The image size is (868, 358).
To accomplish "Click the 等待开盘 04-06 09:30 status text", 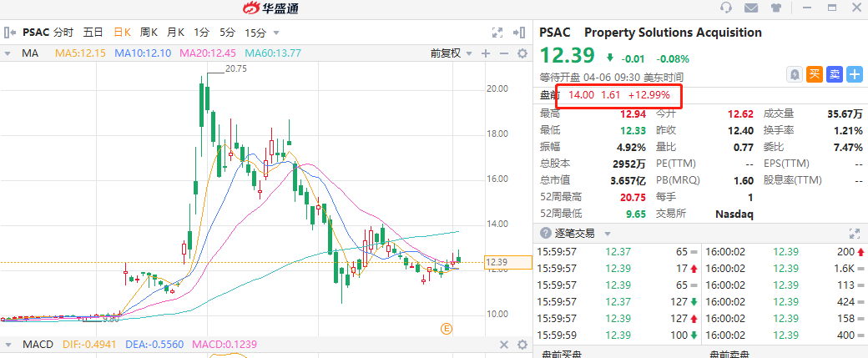I will click(611, 78).
